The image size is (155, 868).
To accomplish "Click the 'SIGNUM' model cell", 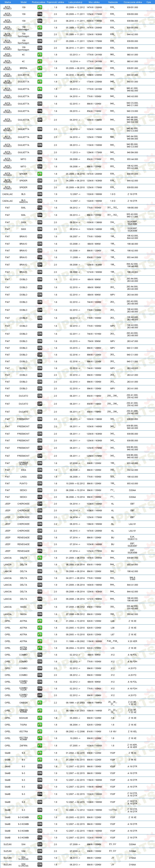I will [x=24, y=718].
